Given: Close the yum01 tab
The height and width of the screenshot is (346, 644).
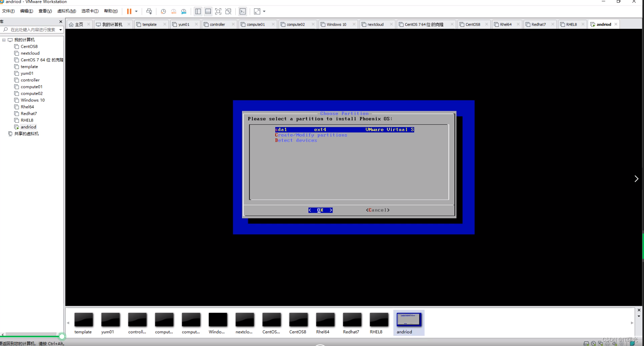Looking at the screenshot, I should (x=196, y=24).
